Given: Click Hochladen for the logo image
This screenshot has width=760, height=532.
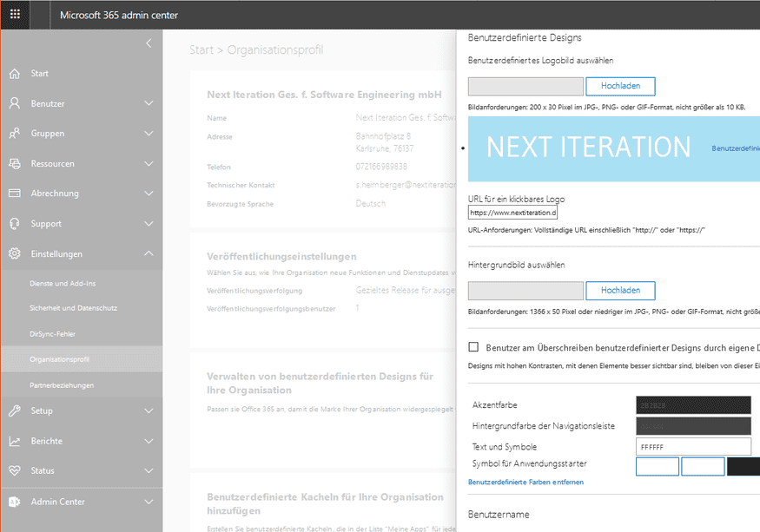Looking at the screenshot, I should [x=620, y=86].
